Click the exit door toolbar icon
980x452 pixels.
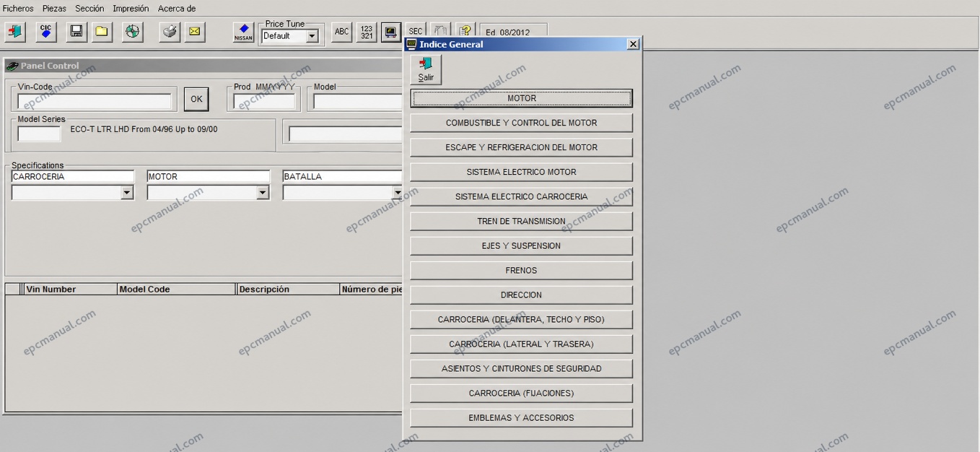pyautogui.click(x=15, y=32)
